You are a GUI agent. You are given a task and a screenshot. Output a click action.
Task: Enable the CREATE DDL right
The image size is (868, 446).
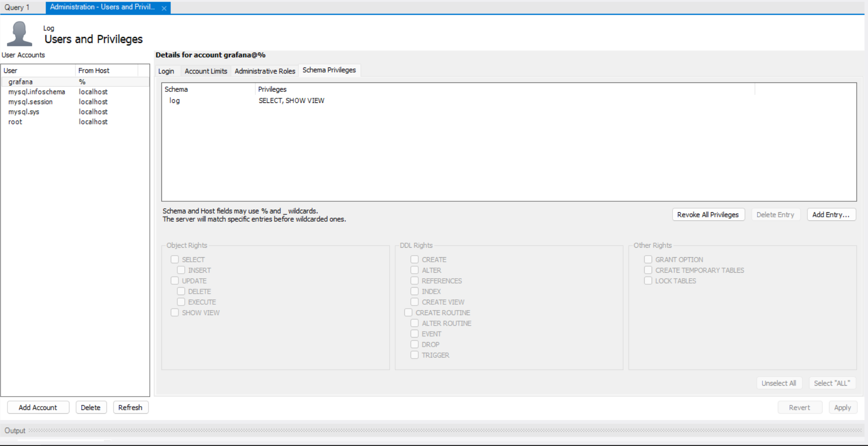(415, 260)
